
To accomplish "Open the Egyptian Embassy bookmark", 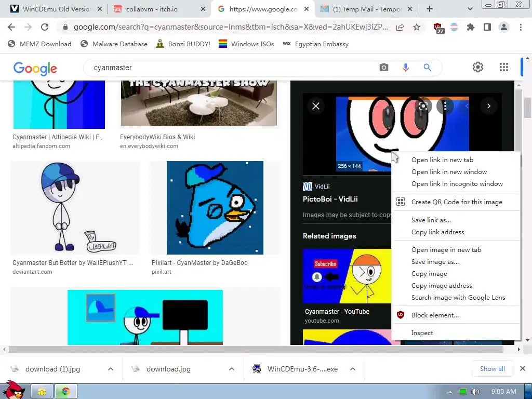I will click(315, 44).
